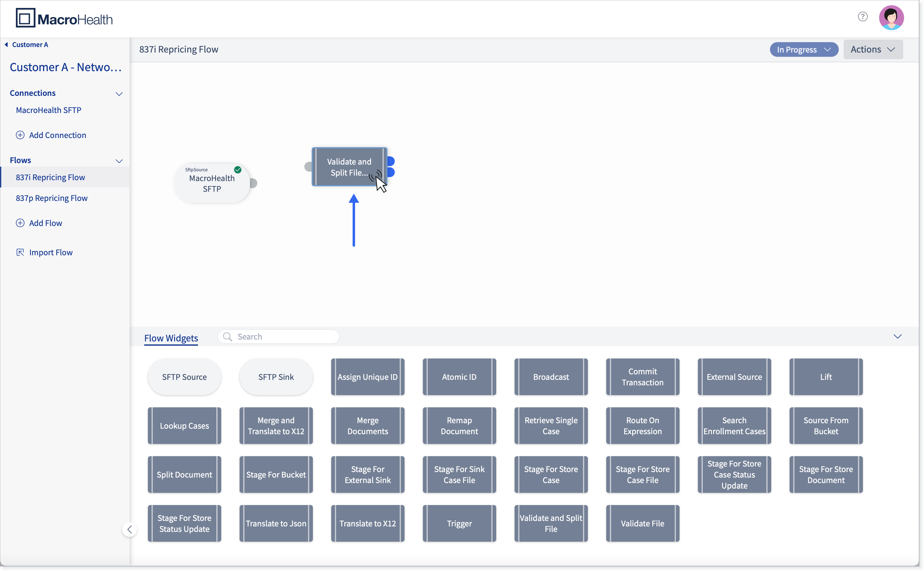This screenshot has width=924, height=571.
Task: Pick the Stage For Store Case widget
Action: pyautogui.click(x=551, y=474)
